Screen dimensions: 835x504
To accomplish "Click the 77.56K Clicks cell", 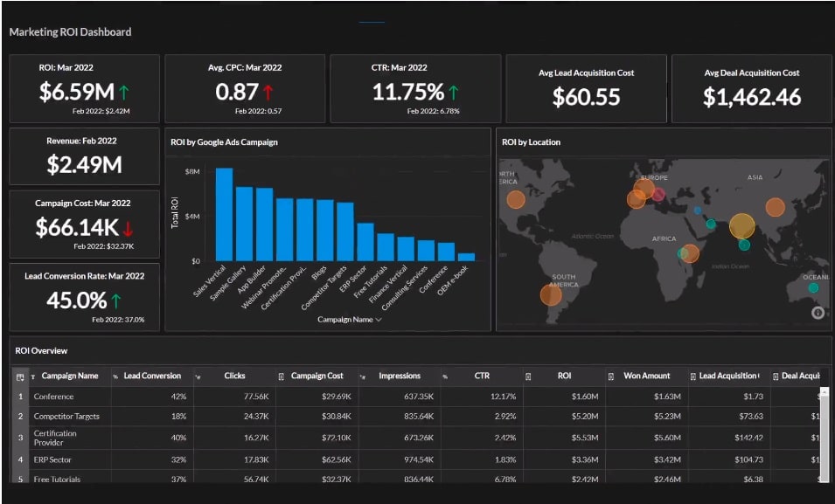I will tap(256, 397).
